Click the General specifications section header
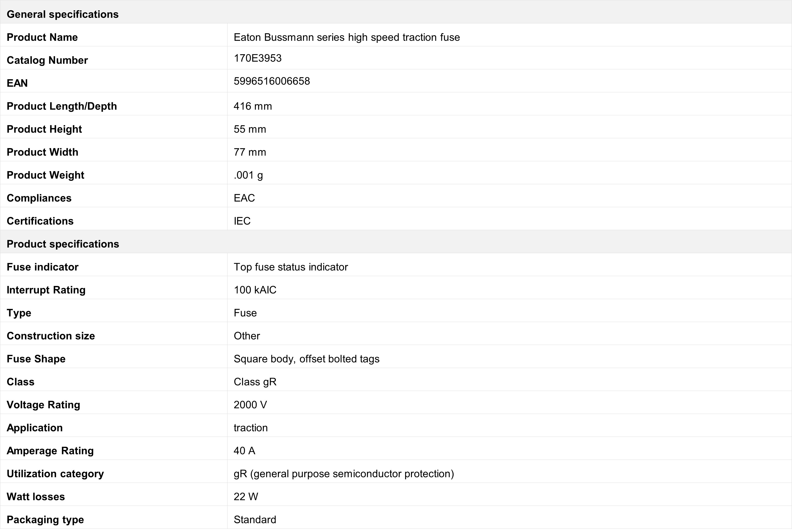This screenshot has width=792, height=532. coord(62,14)
